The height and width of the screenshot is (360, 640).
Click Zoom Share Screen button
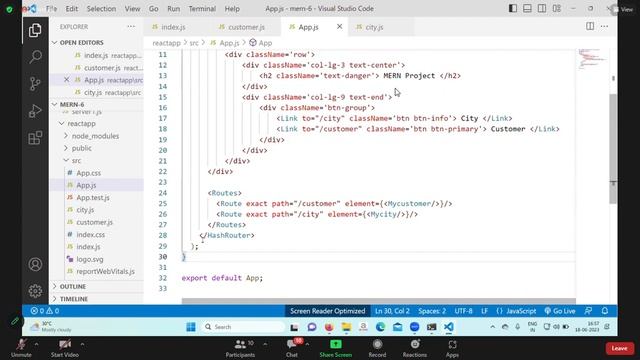[x=336, y=349]
